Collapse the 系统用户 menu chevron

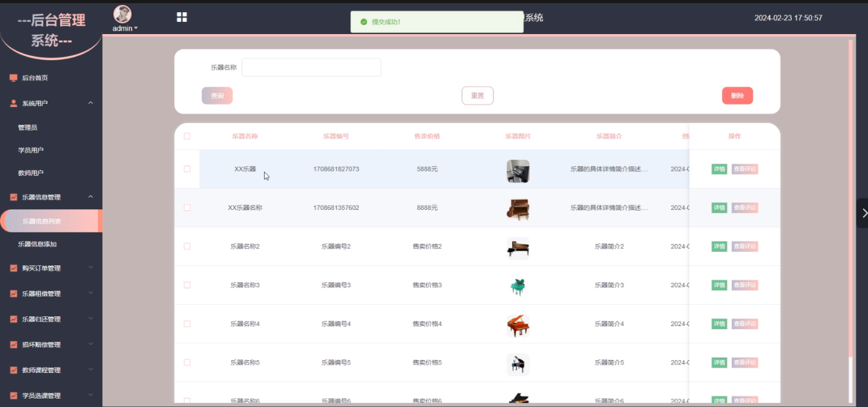(91, 103)
